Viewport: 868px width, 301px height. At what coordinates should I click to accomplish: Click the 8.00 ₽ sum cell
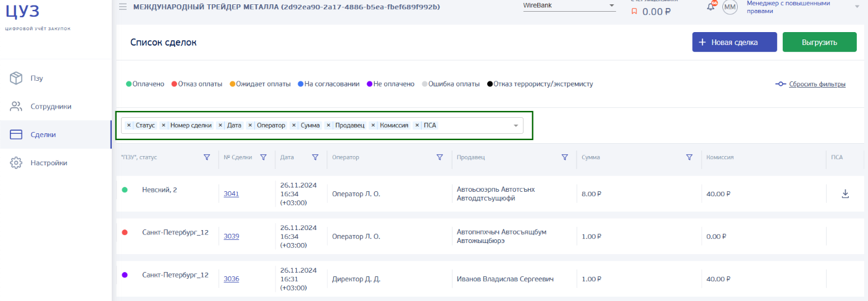(x=591, y=194)
